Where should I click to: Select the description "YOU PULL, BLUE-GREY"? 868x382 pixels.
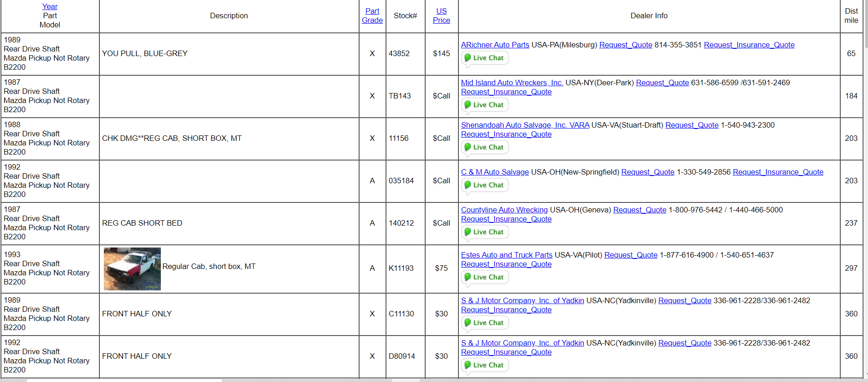point(145,53)
